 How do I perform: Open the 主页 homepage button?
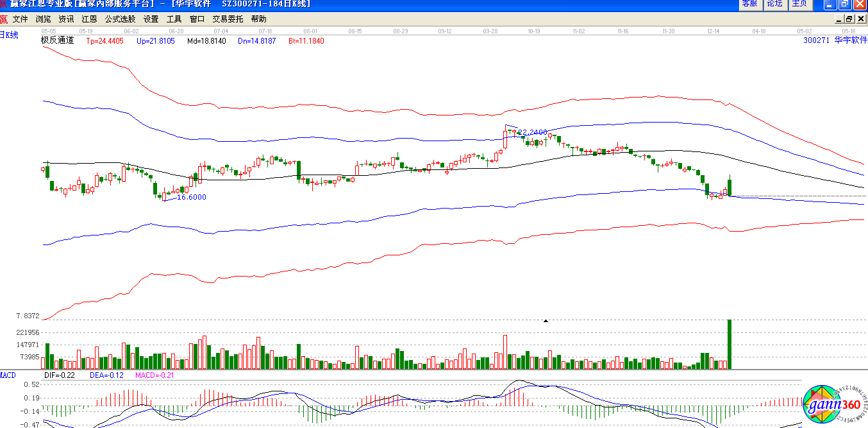coord(799,4)
